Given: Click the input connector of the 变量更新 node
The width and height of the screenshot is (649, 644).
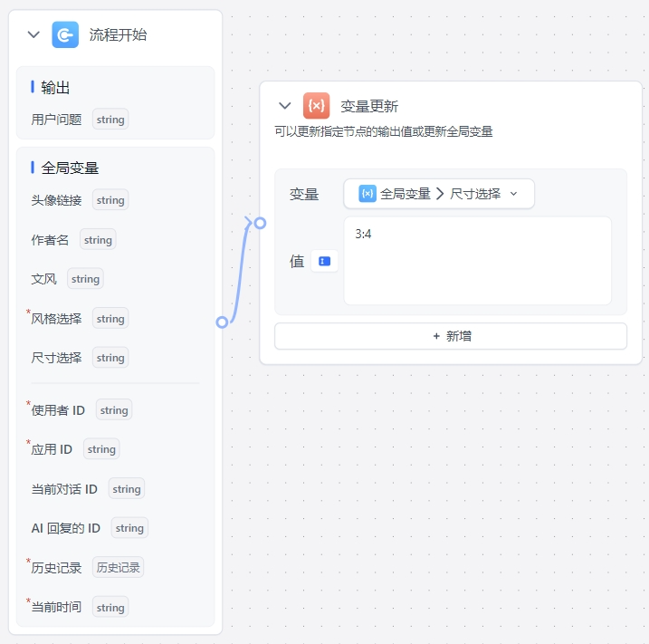Looking at the screenshot, I should coord(260,223).
